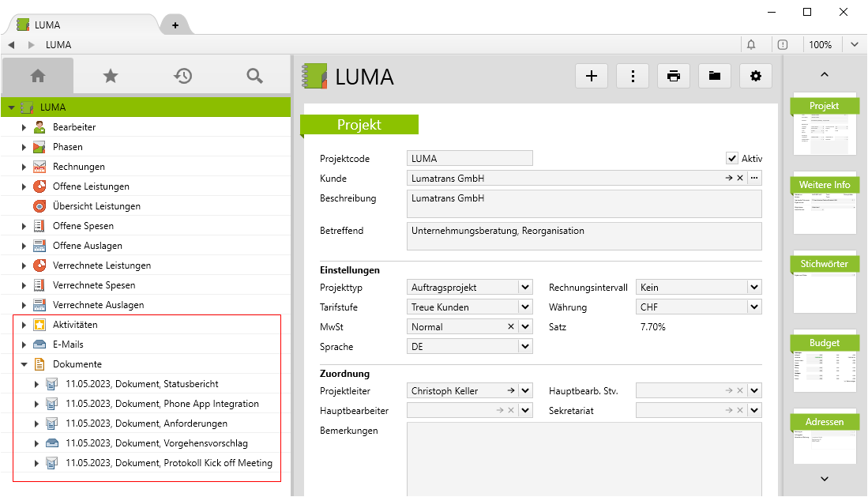Open the Projekttyp dropdown
Image resolution: width=868 pixels, height=497 pixels.
(x=525, y=288)
